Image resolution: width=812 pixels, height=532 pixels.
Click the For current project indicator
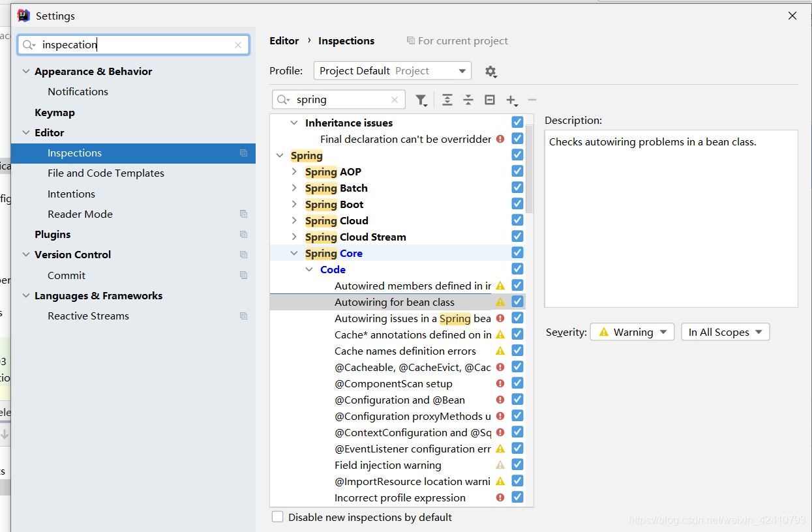pyautogui.click(x=457, y=40)
